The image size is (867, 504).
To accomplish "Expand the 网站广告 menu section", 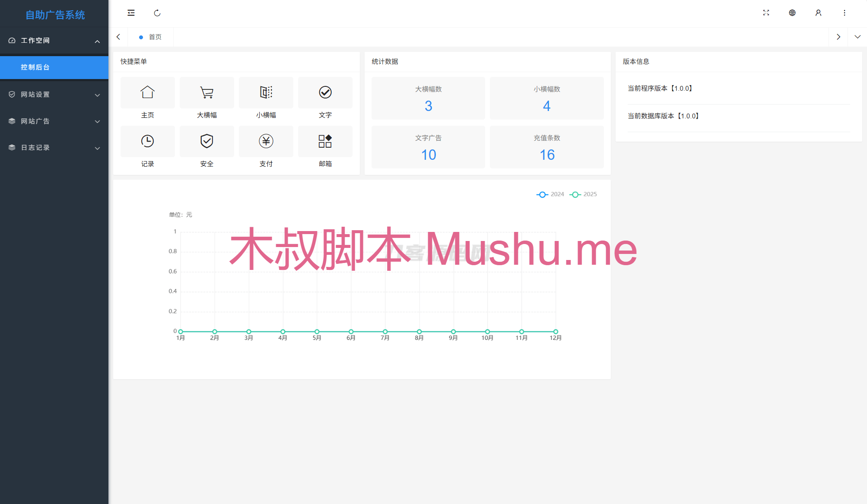I will (54, 121).
